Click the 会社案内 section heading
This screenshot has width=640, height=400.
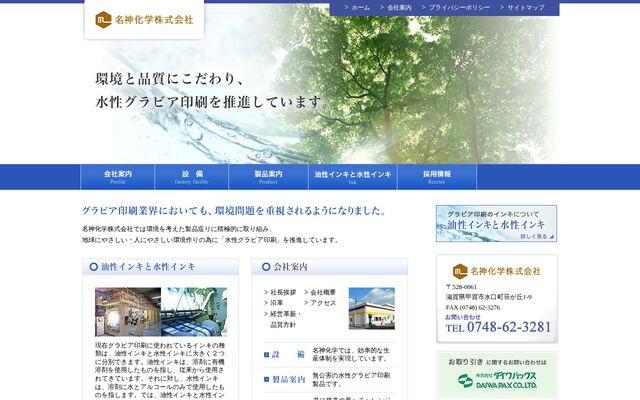click(x=290, y=267)
